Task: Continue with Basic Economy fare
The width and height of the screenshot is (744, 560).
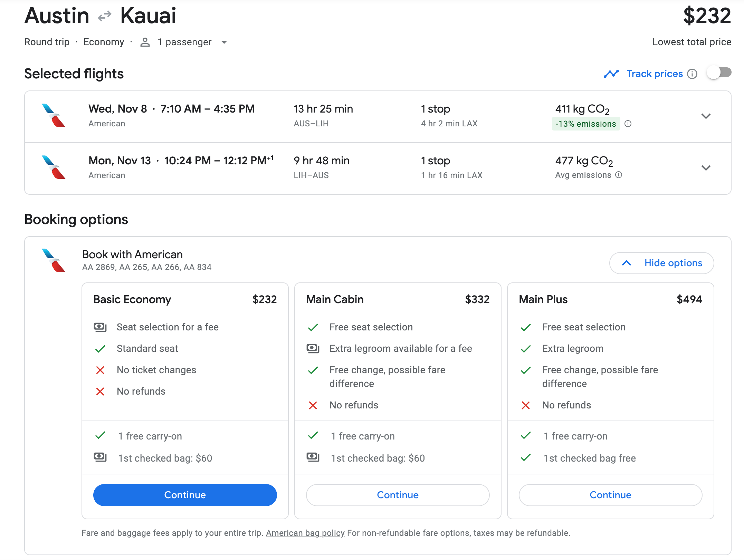Action: 185,495
